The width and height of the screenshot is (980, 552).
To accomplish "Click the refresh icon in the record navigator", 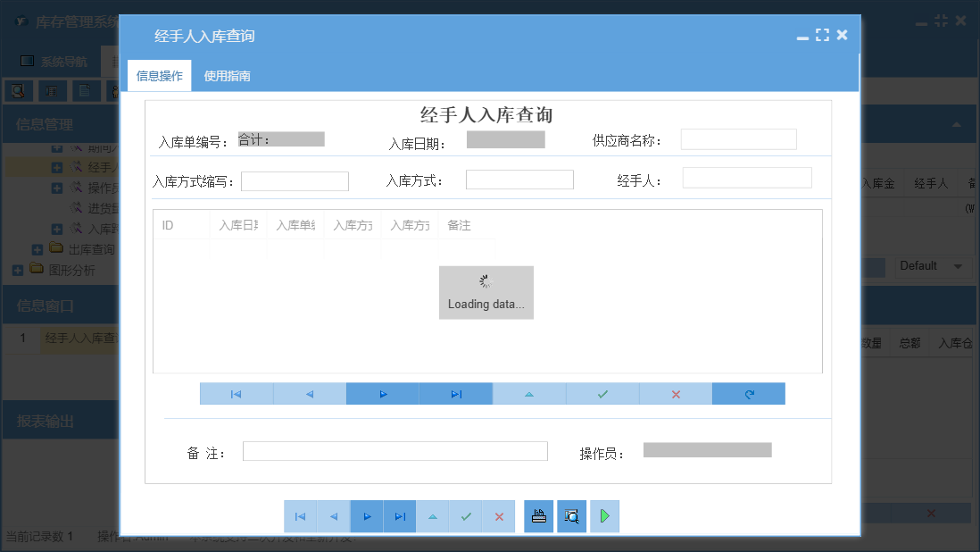I will (749, 393).
